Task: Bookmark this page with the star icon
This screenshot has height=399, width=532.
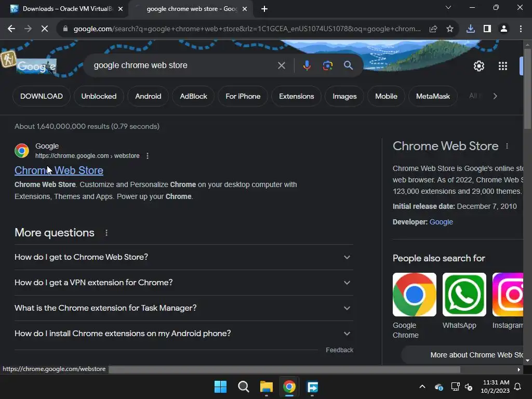Action: tap(450, 29)
